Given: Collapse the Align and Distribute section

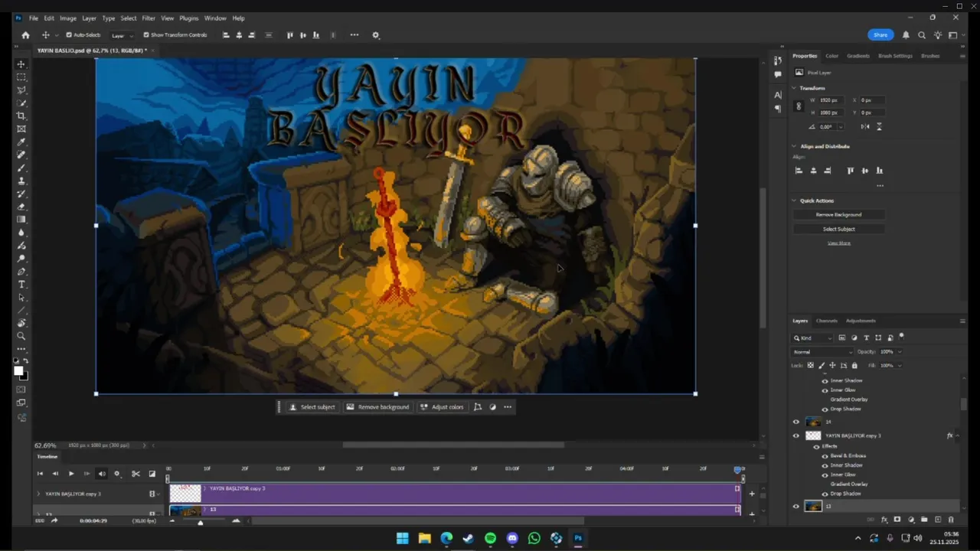Looking at the screenshot, I should click(794, 146).
